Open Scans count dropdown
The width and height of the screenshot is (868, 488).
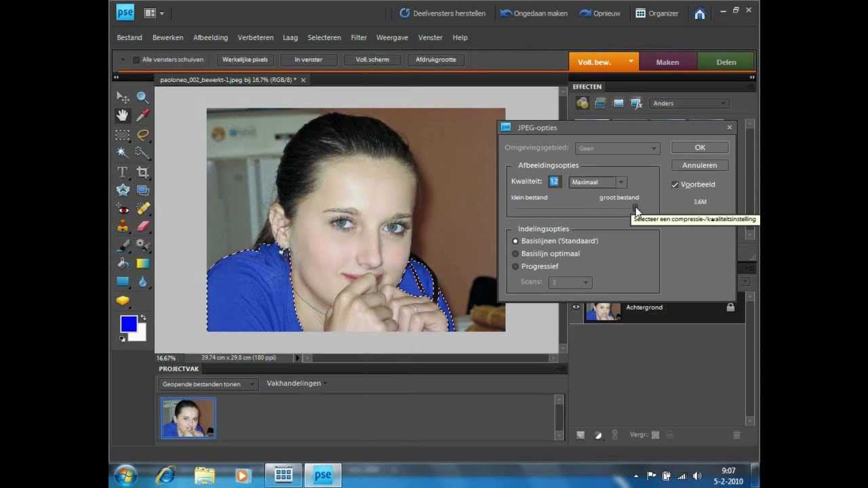click(x=570, y=282)
